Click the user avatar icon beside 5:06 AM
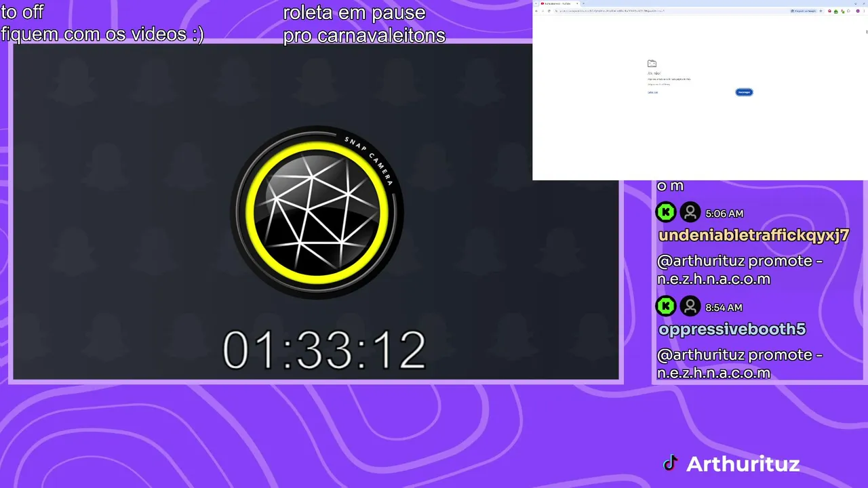This screenshot has height=488, width=868. click(690, 212)
